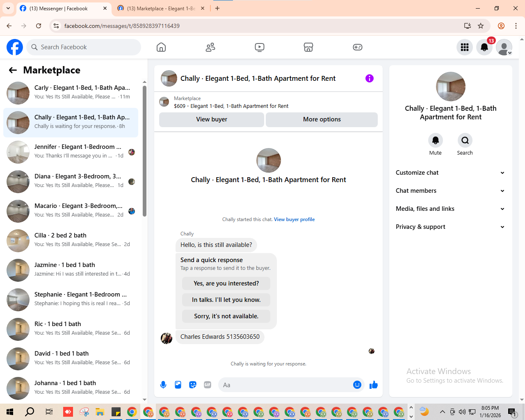
Task: Open the Jazmine 1 bed 1 bath conversation
Action: click(71, 270)
